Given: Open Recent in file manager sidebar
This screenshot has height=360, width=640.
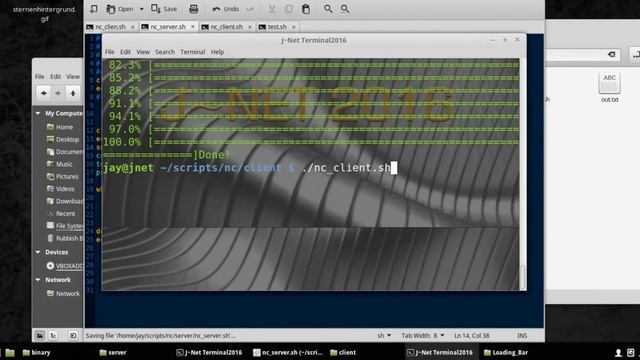Looking at the screenshot, I should [x=61, y=213].
